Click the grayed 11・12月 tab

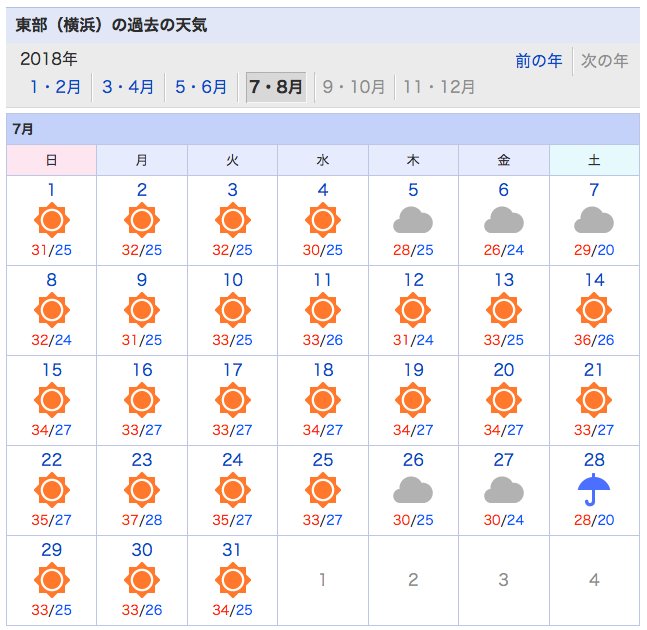click(x=439, y=87)
